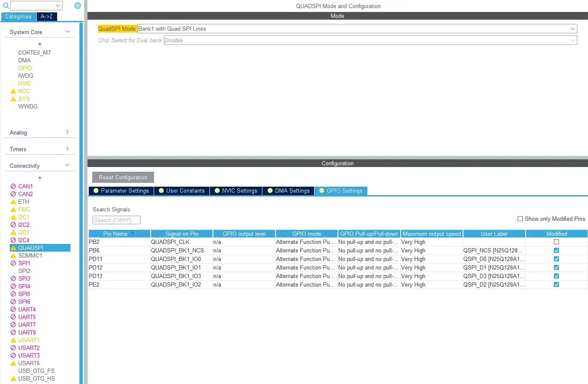The width and height of the screenshot is (588, 384).
Task: Click the search magnifier icon
Action: tap(6, 6)
